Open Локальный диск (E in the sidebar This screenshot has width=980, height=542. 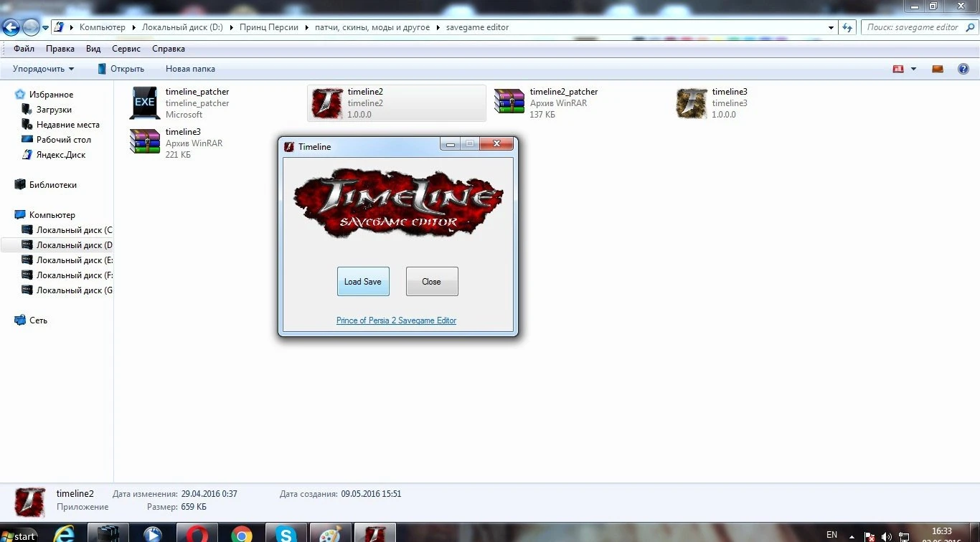67,260
